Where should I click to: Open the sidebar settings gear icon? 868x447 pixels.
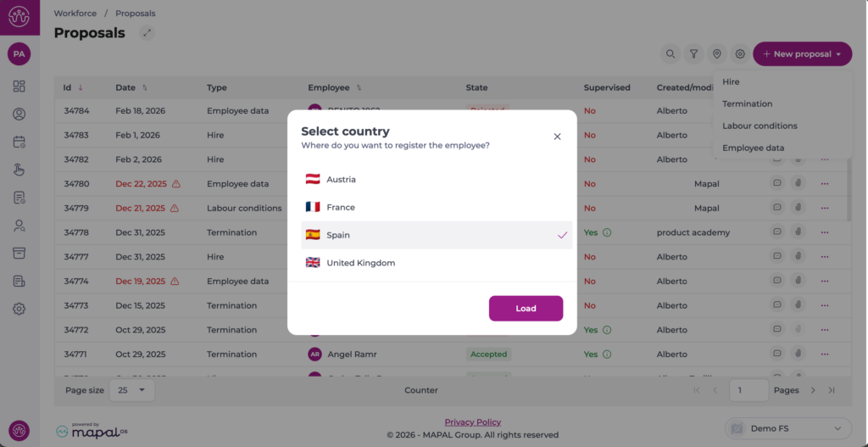pyautogui.click(x=19, y=309)
